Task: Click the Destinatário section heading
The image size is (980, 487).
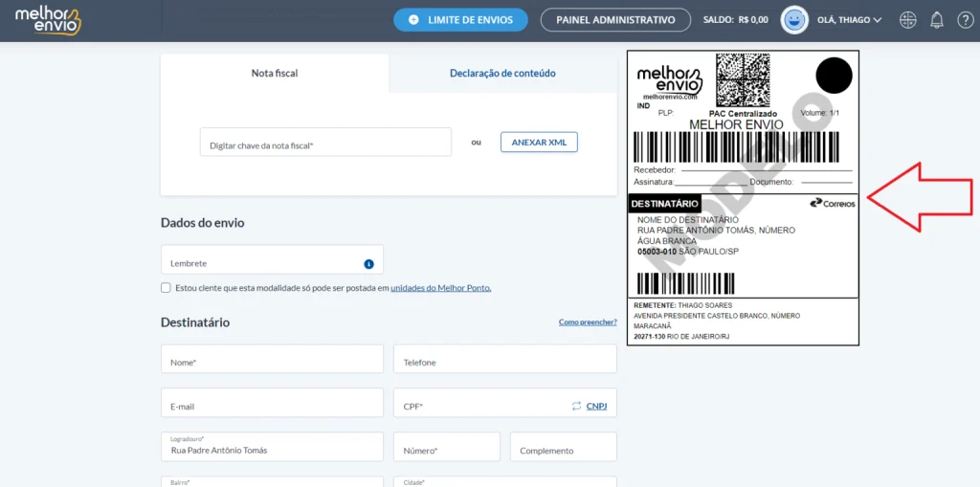Action: [x=195, y=322]
